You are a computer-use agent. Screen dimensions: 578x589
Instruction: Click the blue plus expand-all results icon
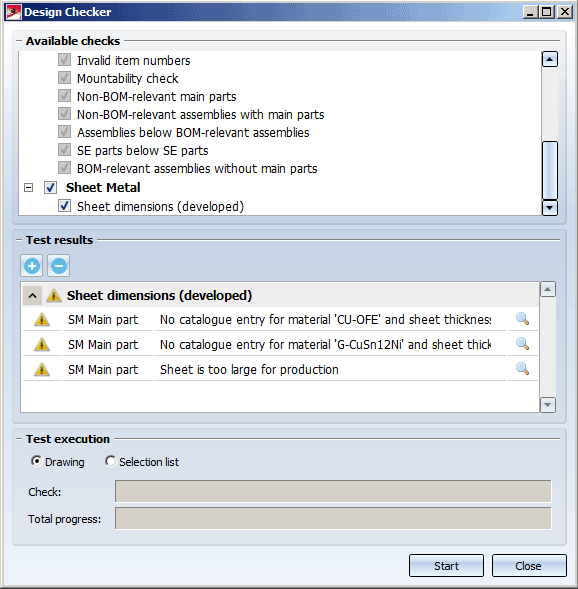(x=32, y=266)
